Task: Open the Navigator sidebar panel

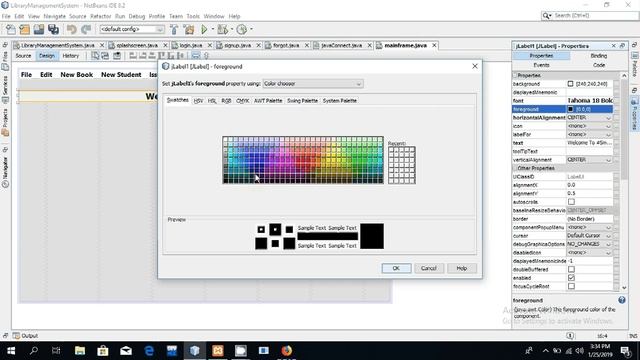Action: pyautogui.click(x=5, y=172)
